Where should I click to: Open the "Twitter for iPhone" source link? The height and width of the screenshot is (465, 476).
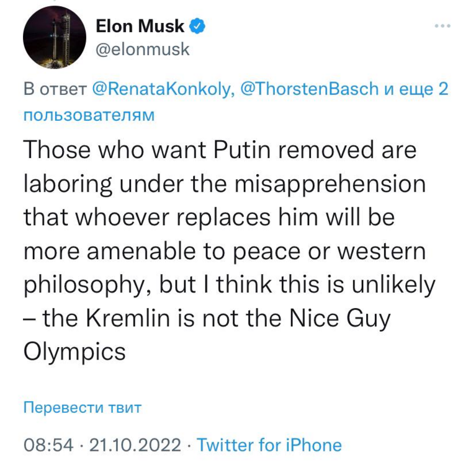269,445
